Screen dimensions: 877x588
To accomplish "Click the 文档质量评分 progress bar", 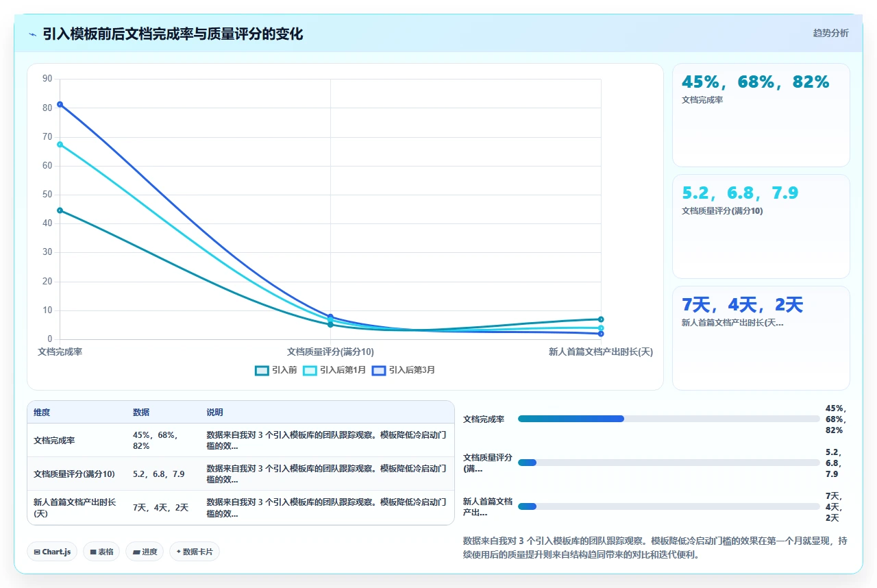I will pyautogui.click(x=669, y=463).
